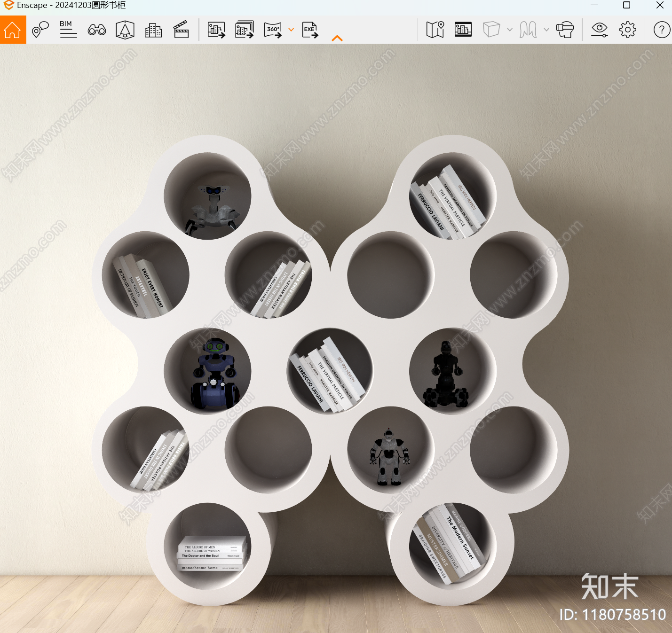Click the rendering style cube icon

491,30
